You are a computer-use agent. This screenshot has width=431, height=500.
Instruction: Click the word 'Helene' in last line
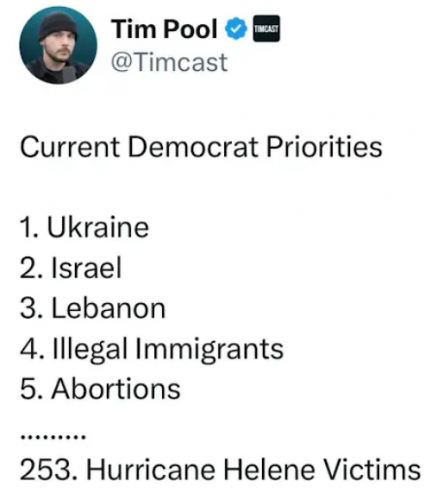[x=270, y=470]
